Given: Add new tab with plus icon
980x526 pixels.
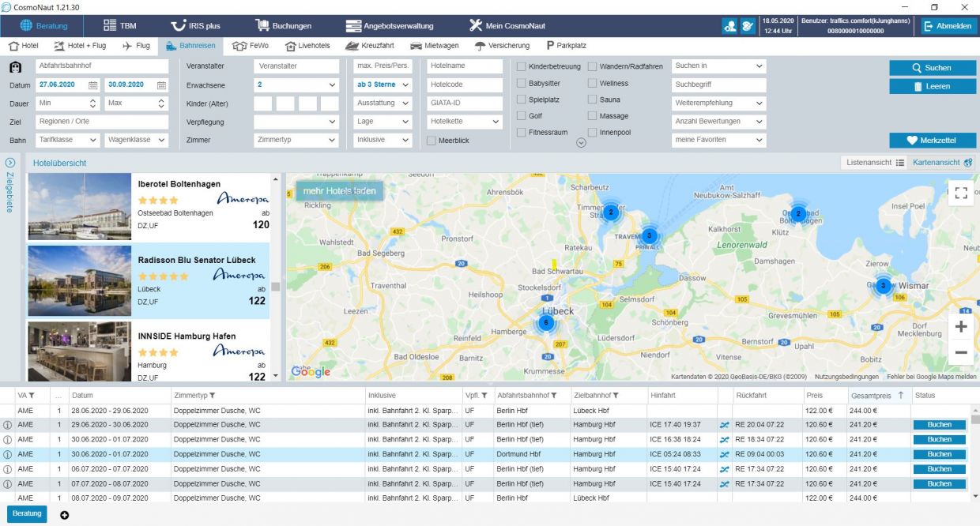Looking at the screenshot, I should coord(65,515).
